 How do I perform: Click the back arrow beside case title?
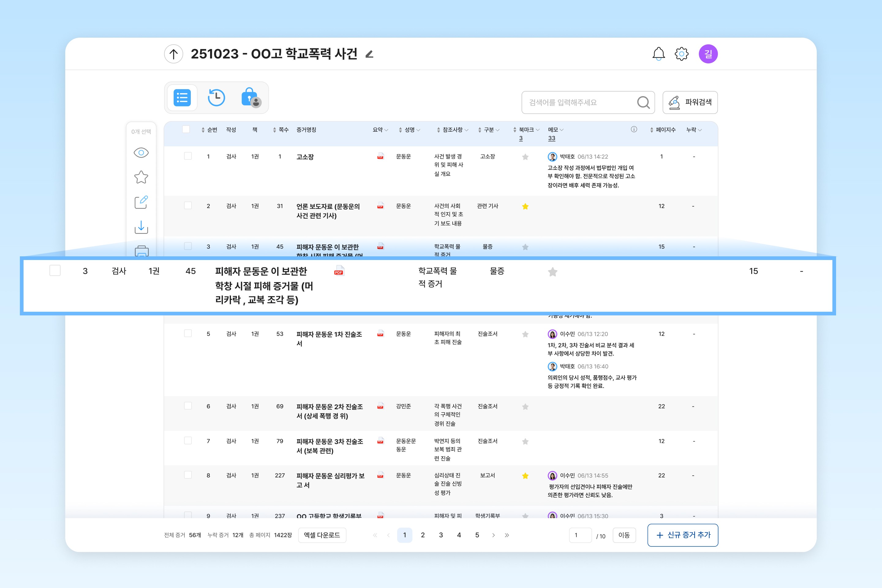coord(173,54)
